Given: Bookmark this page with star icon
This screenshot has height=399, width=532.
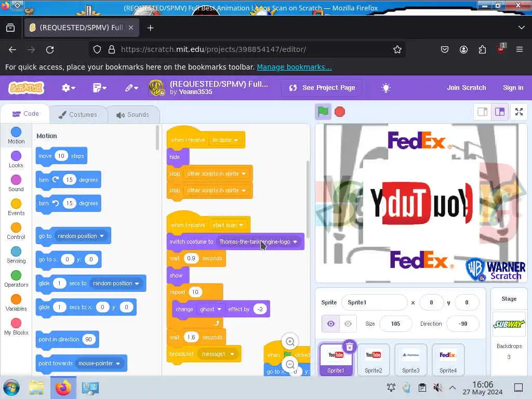Looking at the screenshot, I should pos(397,49).
